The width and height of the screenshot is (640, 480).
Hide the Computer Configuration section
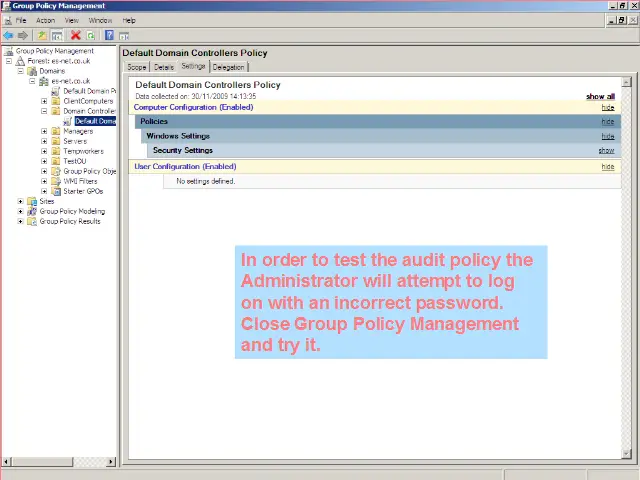pyautogui.click(x=608, y=107)
